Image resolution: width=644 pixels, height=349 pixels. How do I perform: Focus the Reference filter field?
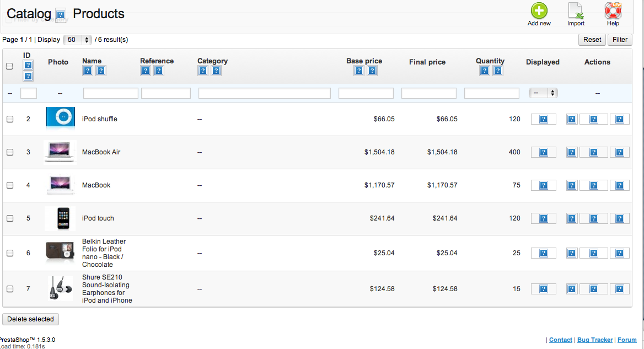coord(166,93)
